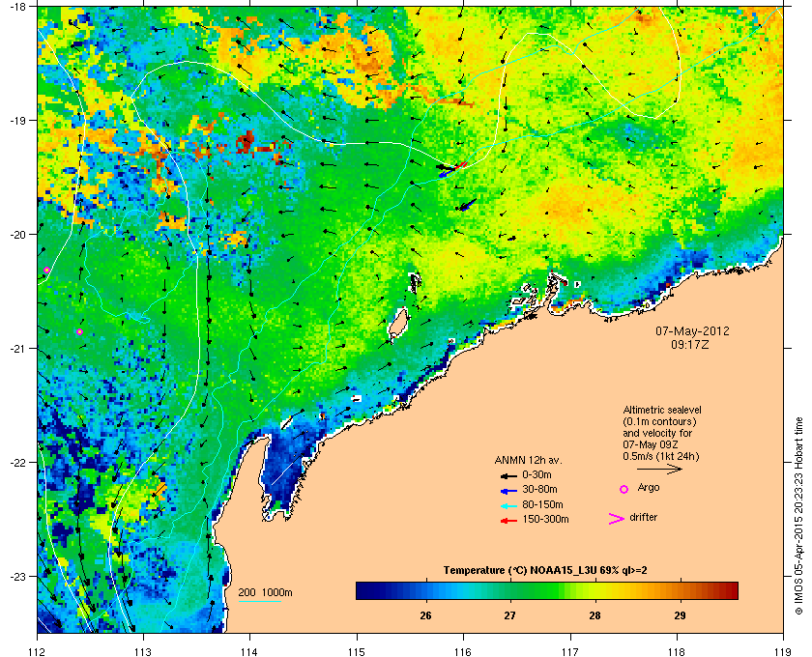Click the longitude axis label 118
The height and width of the screenshot is (657, 812).
point(677,651)
